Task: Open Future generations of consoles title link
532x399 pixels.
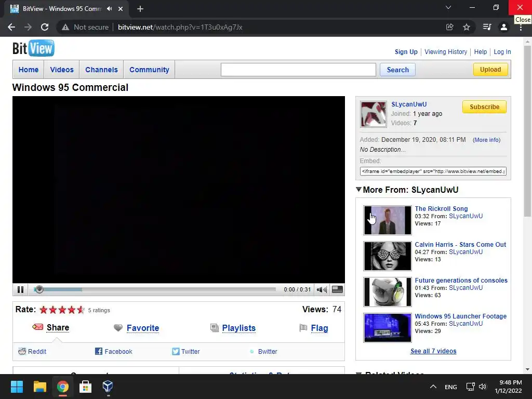Action: click(x=461, y=281)
